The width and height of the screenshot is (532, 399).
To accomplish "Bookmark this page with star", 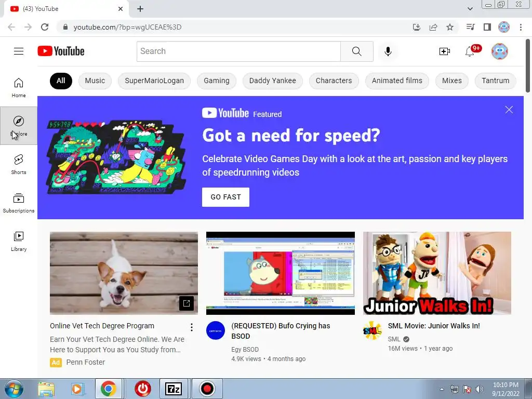I will pyautogui.click(x=450, y=27).
